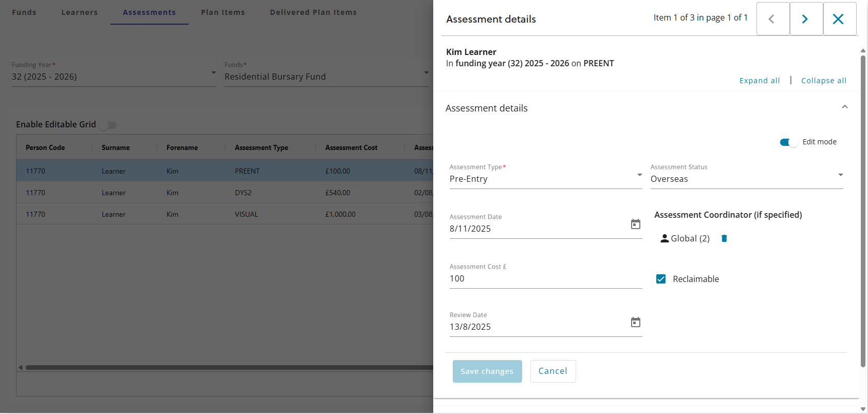Open the Assessment Status dropdown
The image size is (868, 414).
(x=746, y=179)
